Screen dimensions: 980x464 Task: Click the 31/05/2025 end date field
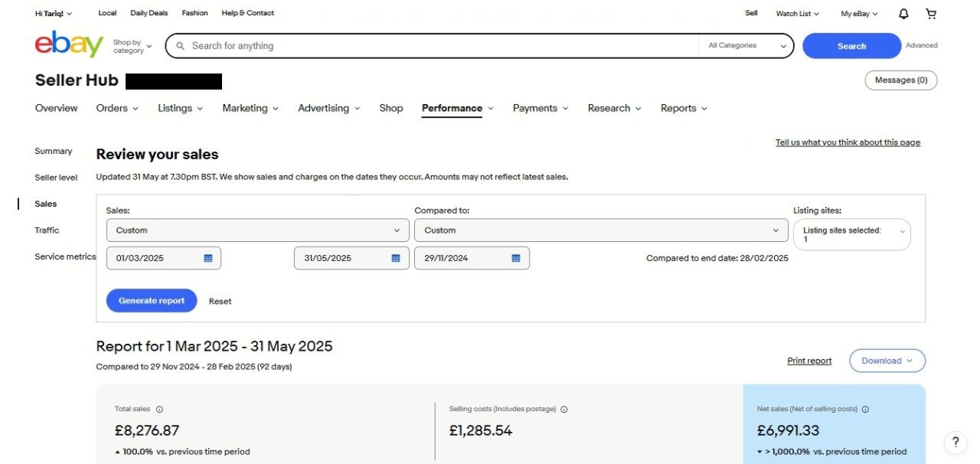351,258
